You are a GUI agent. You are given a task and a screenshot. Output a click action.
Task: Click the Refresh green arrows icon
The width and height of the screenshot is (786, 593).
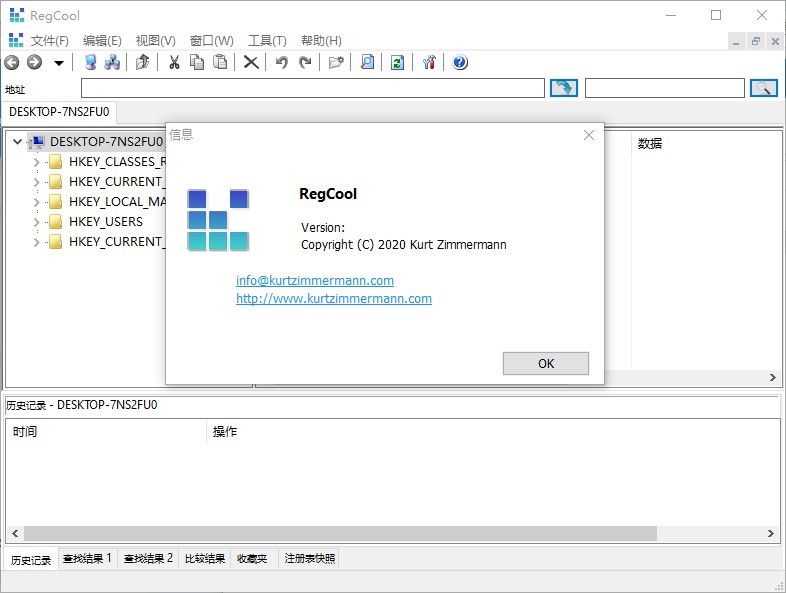point(398,62)
